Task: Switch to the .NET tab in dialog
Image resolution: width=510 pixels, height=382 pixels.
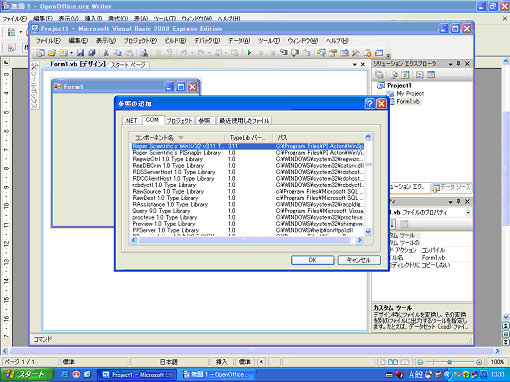Action: pos(131,121)
